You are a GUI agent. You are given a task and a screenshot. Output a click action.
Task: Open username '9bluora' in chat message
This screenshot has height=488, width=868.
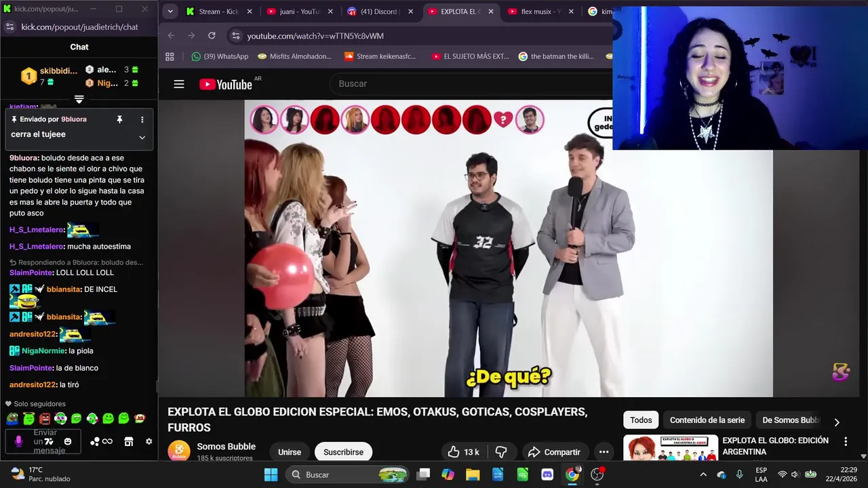click(x=24, y=158)
